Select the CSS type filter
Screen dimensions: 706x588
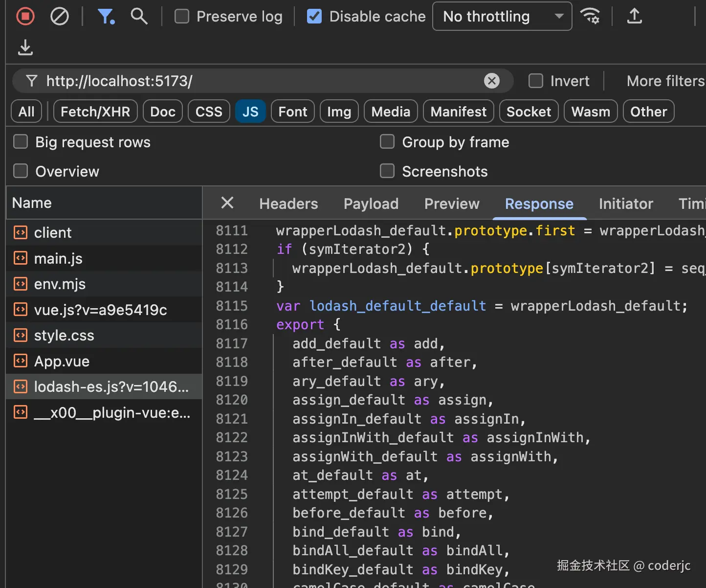209,112
